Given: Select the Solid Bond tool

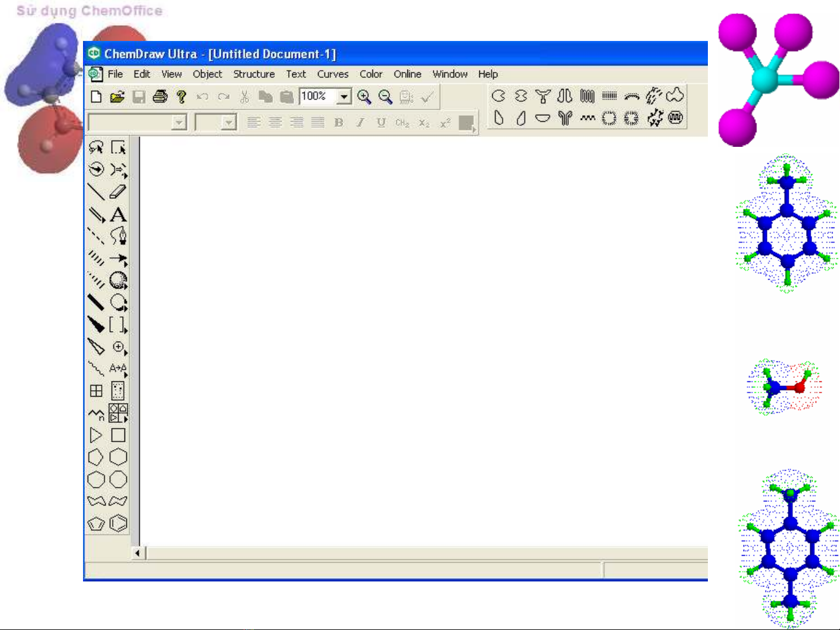Looking at the screenshot, I should [96, 191].
